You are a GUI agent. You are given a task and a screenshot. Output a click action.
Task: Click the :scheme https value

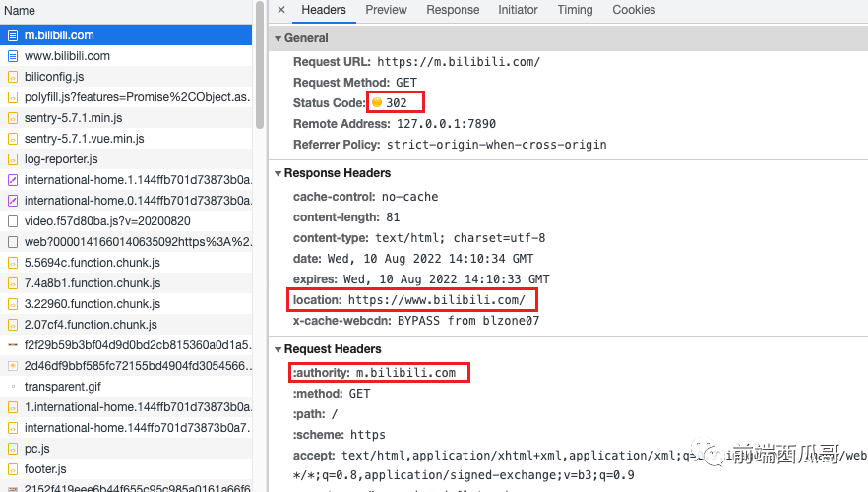[368, 435]
